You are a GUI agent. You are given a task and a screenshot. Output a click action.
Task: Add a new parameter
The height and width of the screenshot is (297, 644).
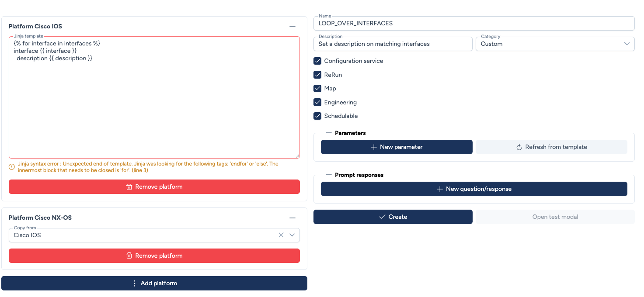[x=397, y=147]
